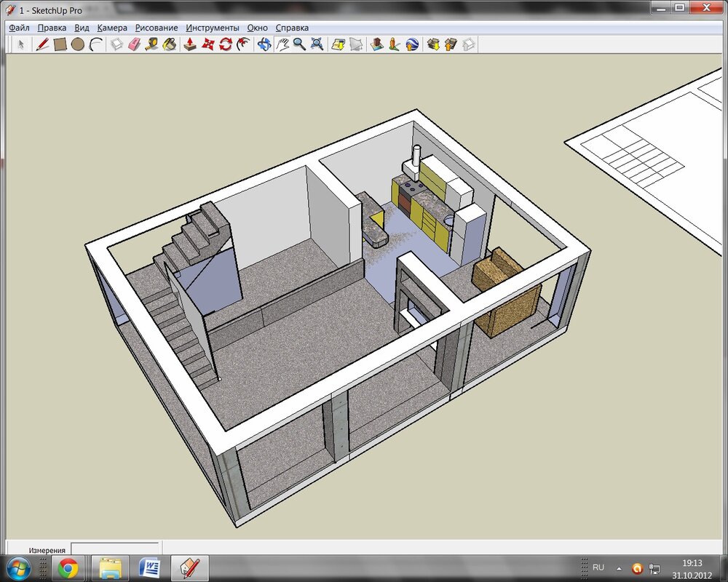Pick the Eraser tool
Image resolution: width=728 pixels, height=582 pixels.
(134, 44)
